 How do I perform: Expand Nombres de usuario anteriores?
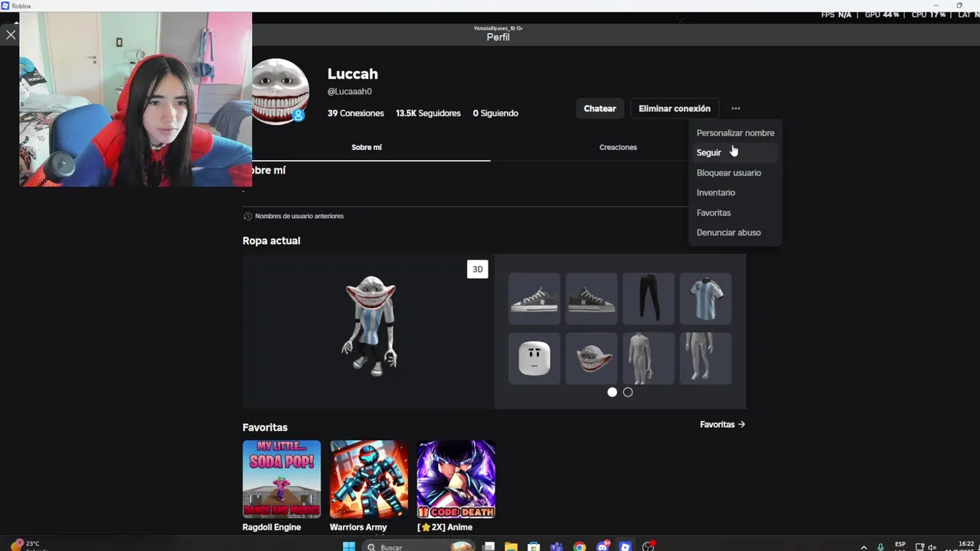[x=293, y=216]
